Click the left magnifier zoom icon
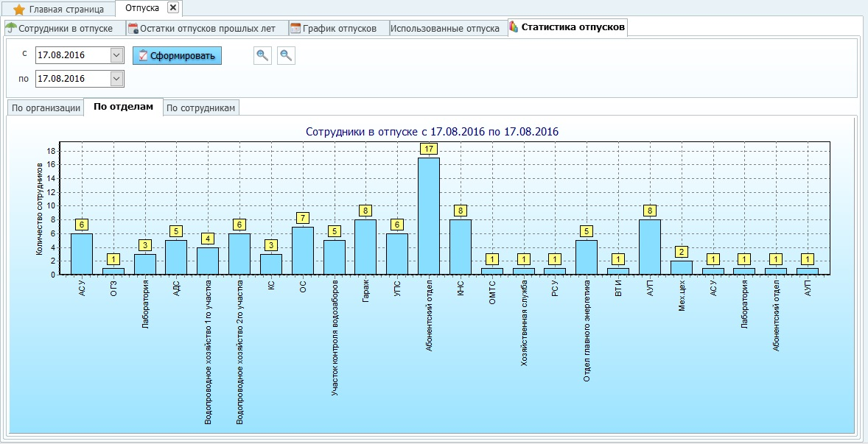Screen dimensions: 868x444 tap(262, 55)
